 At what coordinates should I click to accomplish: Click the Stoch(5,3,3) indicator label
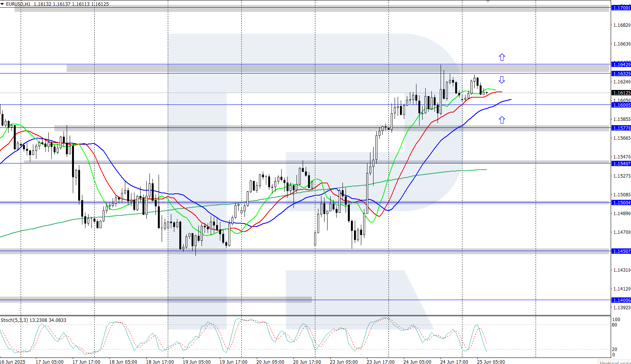point(14,320)
